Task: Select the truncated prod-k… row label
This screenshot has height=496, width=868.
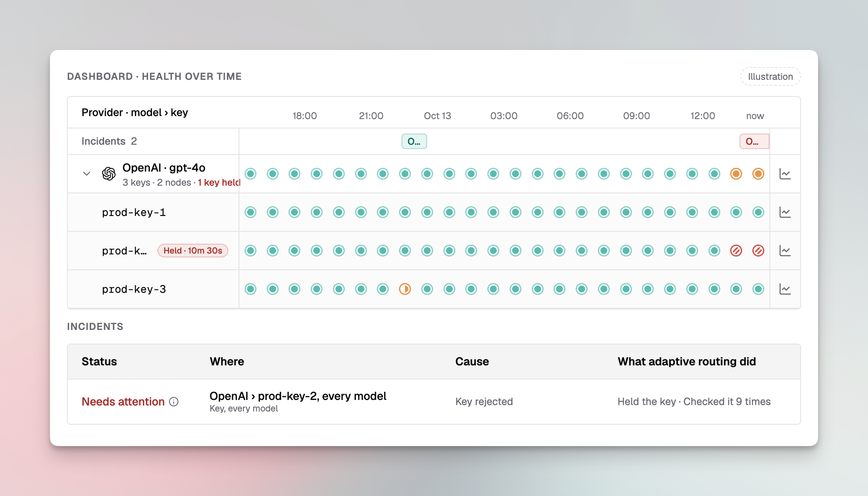Action: pos(124,251)
